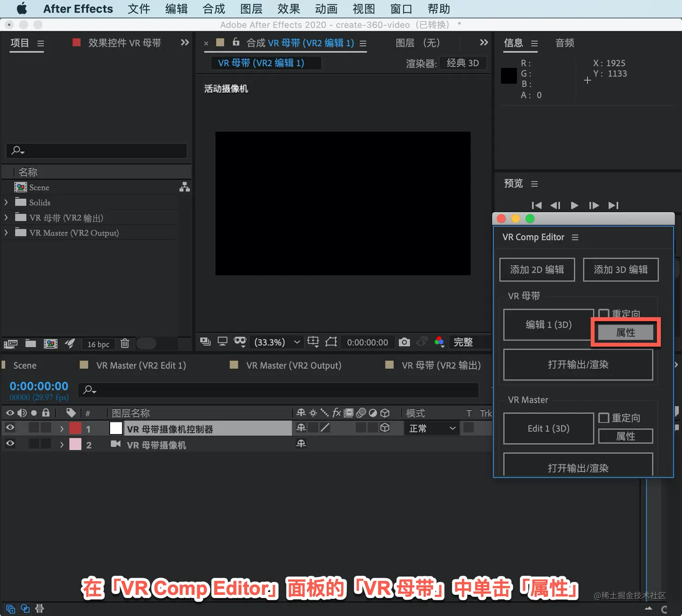This screenshot has width=682, height=616.
Task: Open the 窗口 menu
Action: [401, 9]
